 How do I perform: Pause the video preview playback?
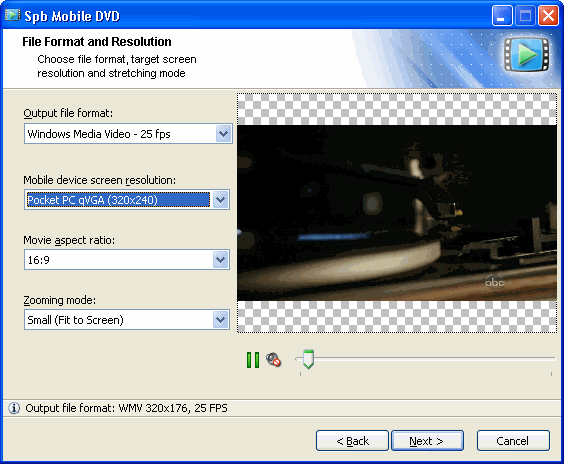(x=253, y=360)
